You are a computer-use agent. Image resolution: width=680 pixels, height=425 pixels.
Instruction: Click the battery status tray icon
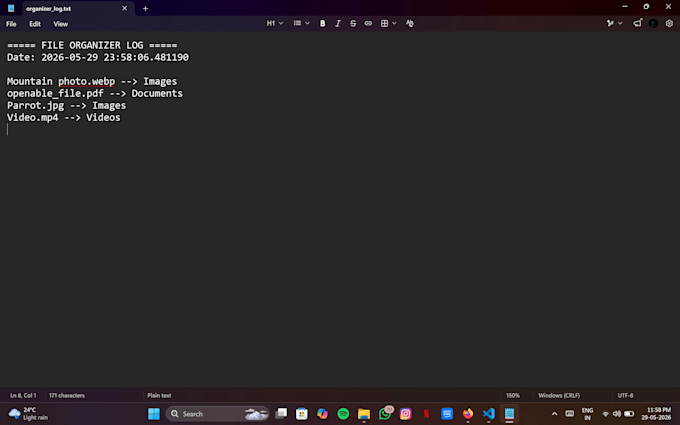(629, 414)
